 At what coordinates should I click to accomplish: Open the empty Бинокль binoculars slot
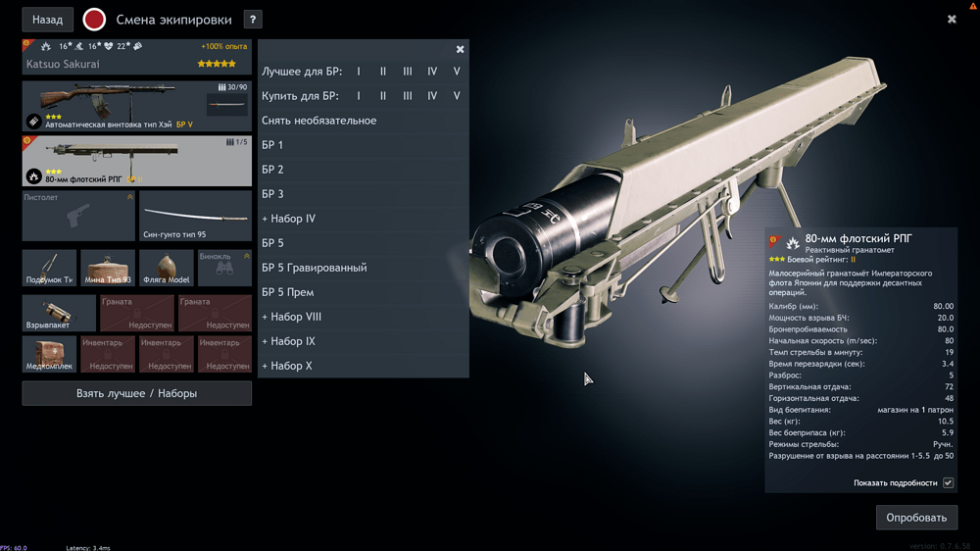click(x=224, y=268)
